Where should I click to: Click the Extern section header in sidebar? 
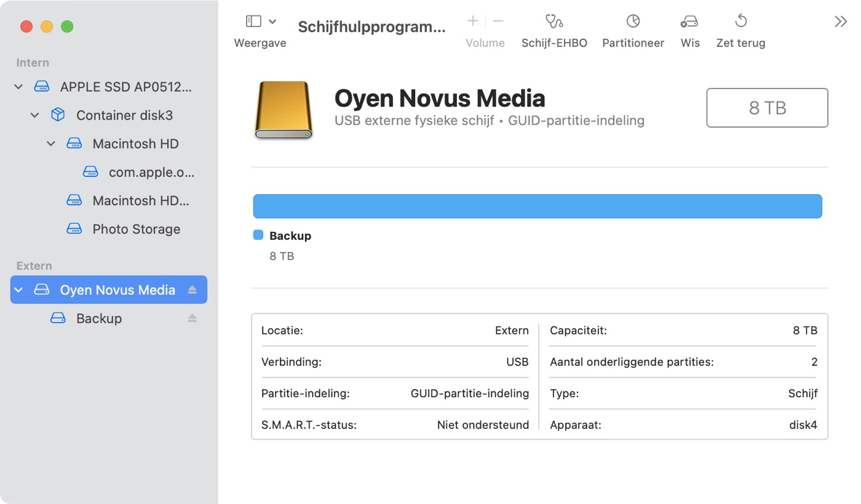point(34,266)
